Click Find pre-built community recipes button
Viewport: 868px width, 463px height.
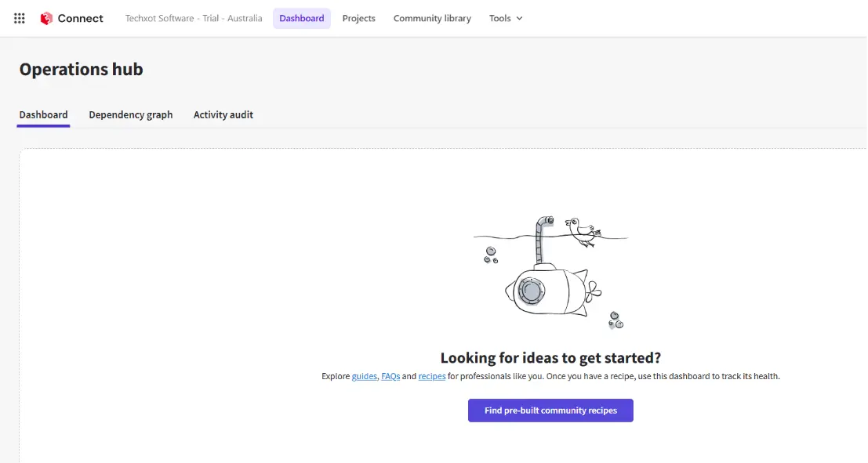click(x=550, y=411)
